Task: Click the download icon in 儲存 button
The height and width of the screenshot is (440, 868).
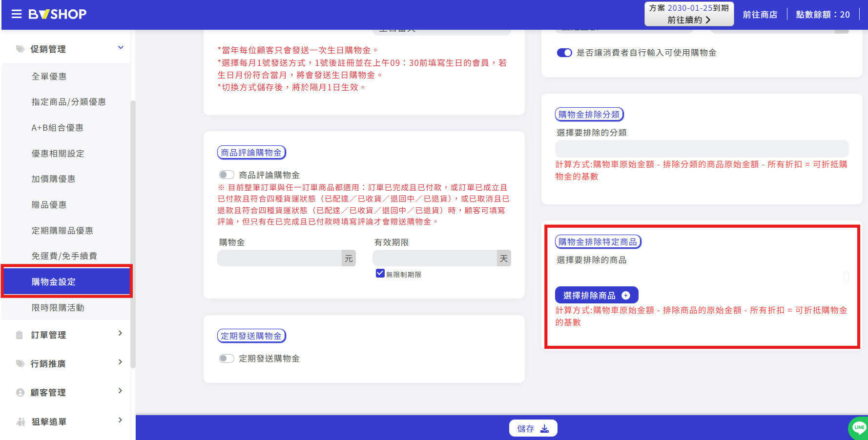Action: 545,428
